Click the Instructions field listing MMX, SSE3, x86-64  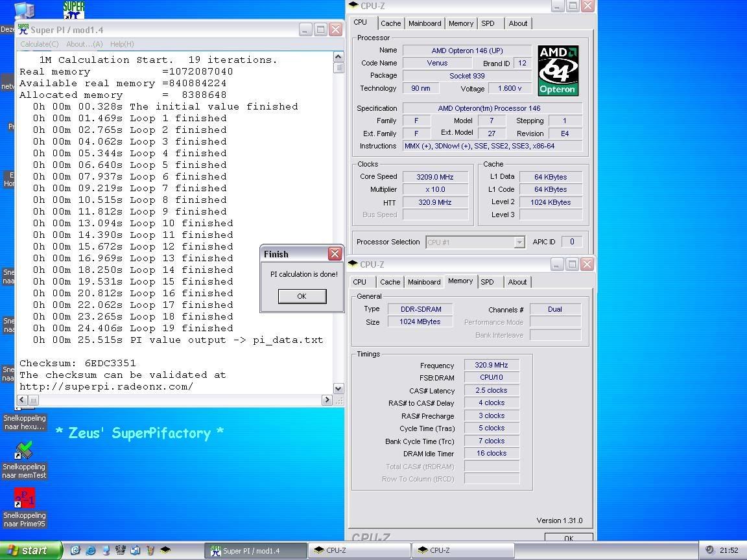click(x=493, y=146)
